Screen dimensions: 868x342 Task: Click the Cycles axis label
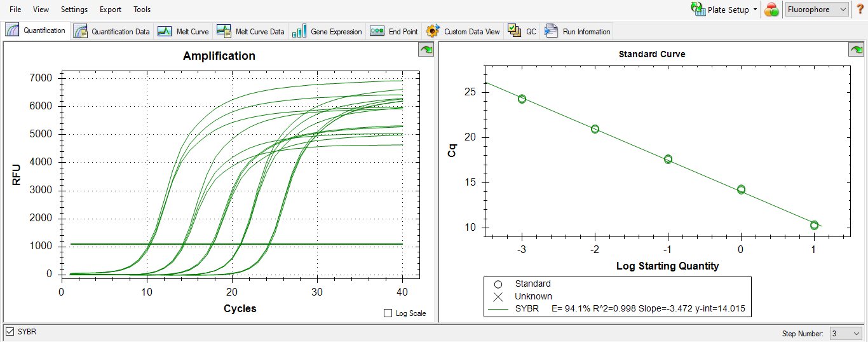(x=240, y=308)
